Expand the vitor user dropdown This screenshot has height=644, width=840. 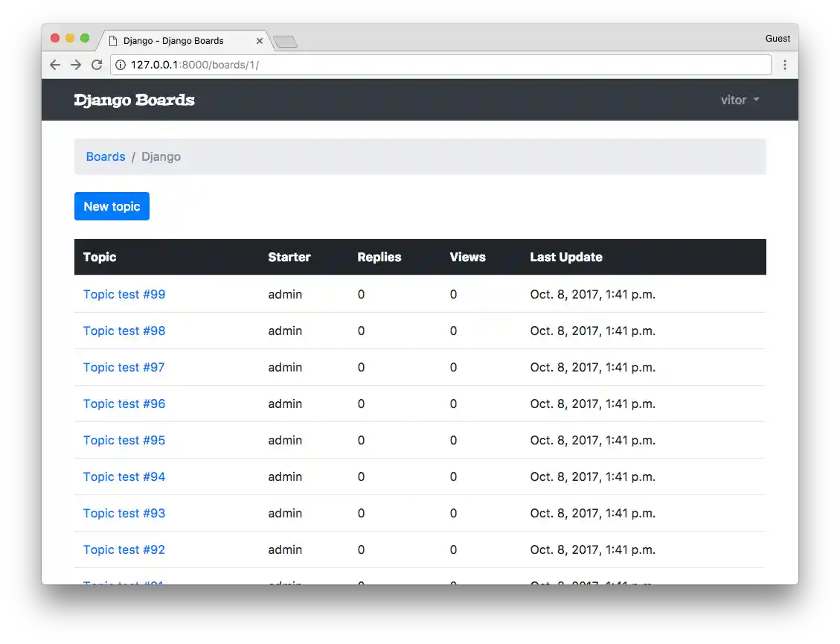point(740,100)
